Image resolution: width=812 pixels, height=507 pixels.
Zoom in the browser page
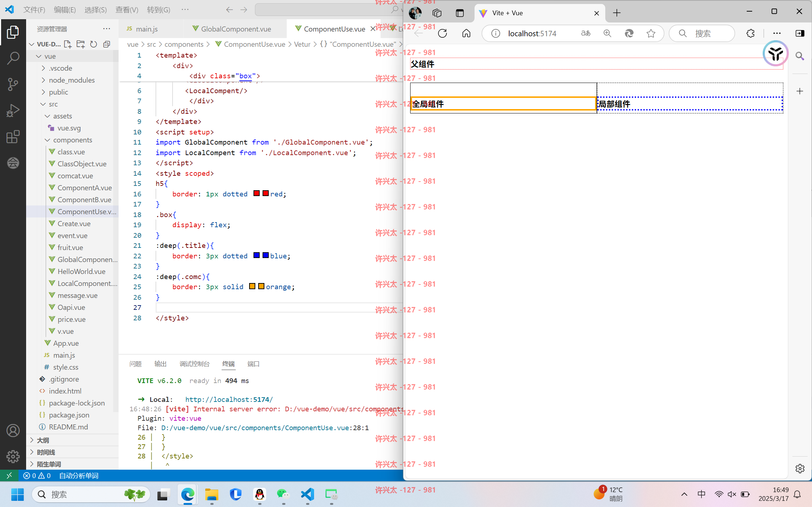pos(607,33)
